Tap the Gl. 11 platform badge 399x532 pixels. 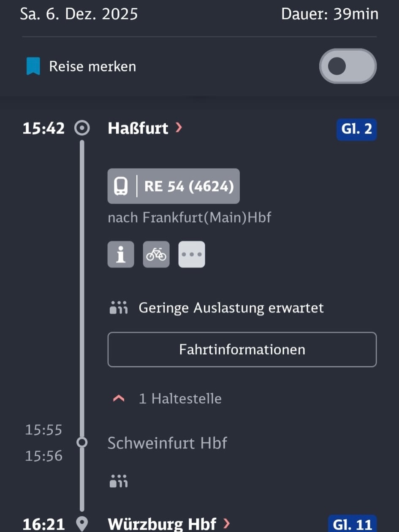click(x=352, y=524)
